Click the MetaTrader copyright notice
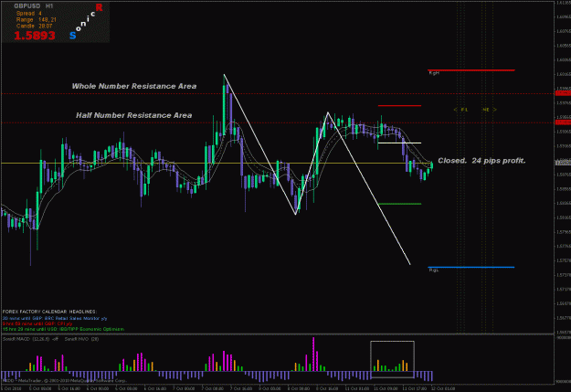571x392 pixels. (65, 381)
